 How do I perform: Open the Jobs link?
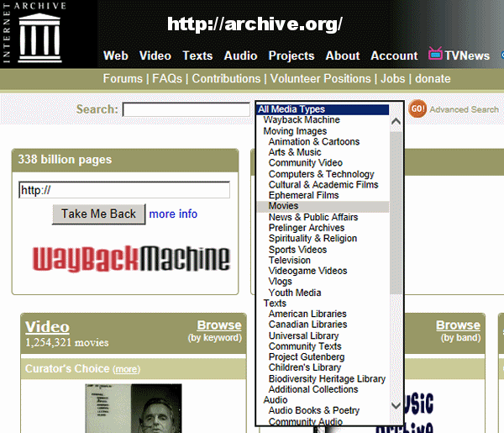point(393,78)
